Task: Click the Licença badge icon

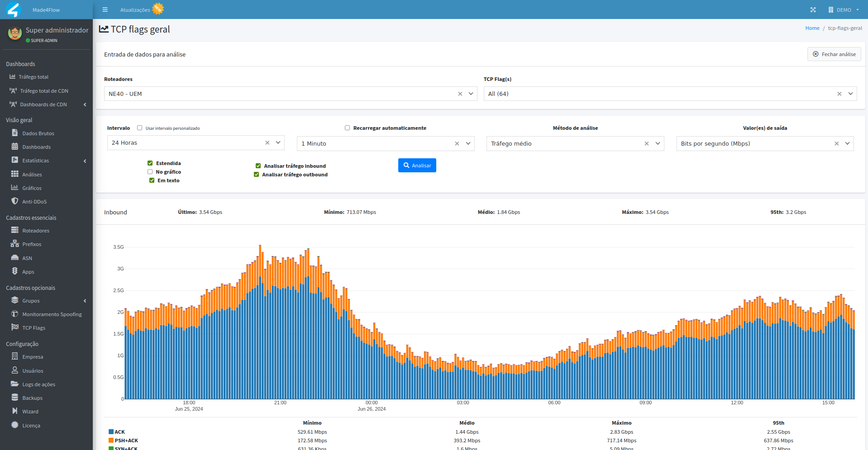Action: pos(15,425)
